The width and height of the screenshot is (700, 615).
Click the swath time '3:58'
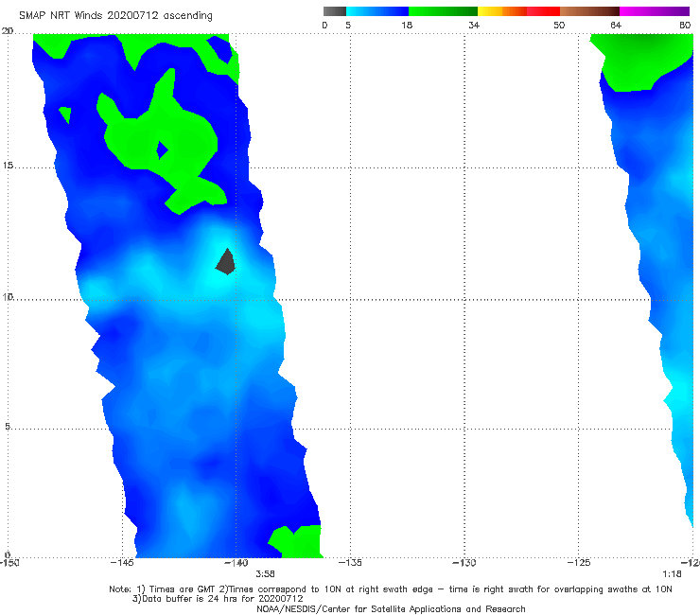click(265, 574)
